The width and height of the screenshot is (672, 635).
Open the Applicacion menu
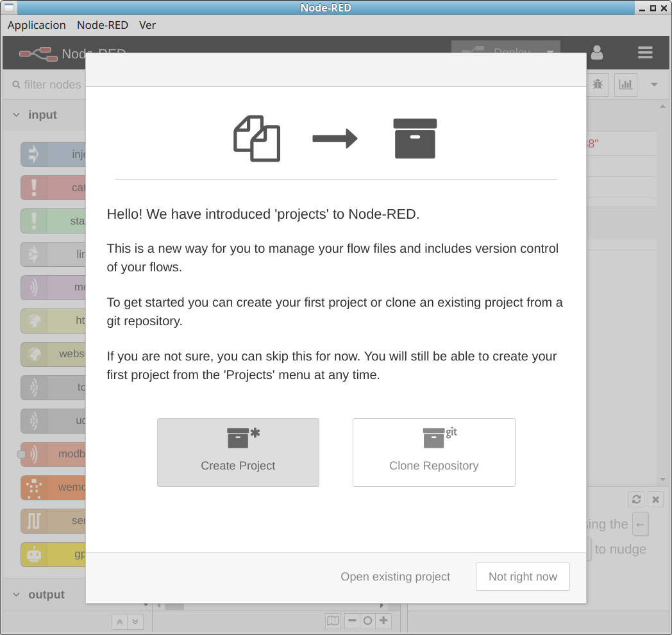[x=37, y=25]
